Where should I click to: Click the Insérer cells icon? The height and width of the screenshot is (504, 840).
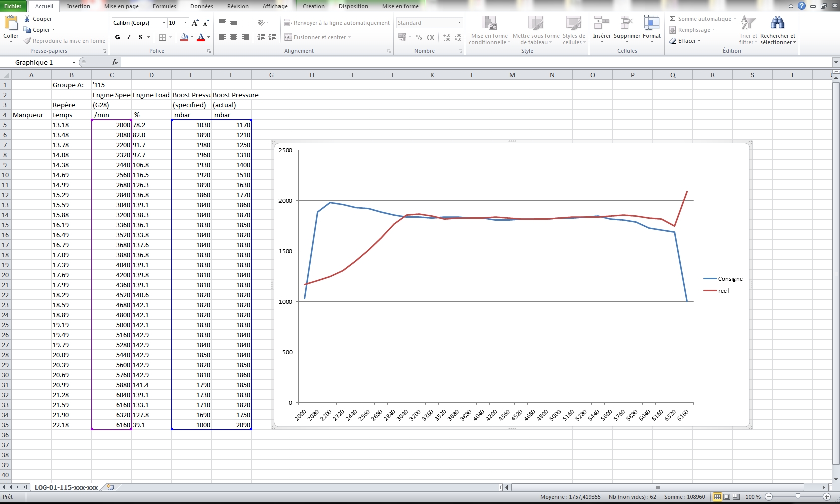(x=601, y=23)
